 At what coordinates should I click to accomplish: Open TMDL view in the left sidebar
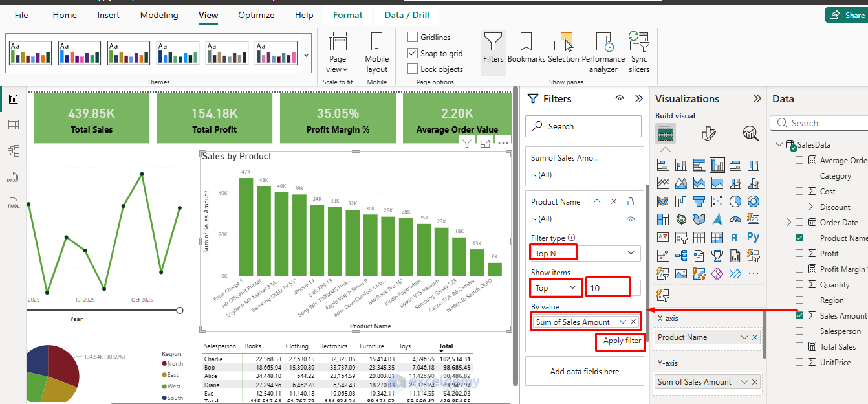tap(14, 203)
